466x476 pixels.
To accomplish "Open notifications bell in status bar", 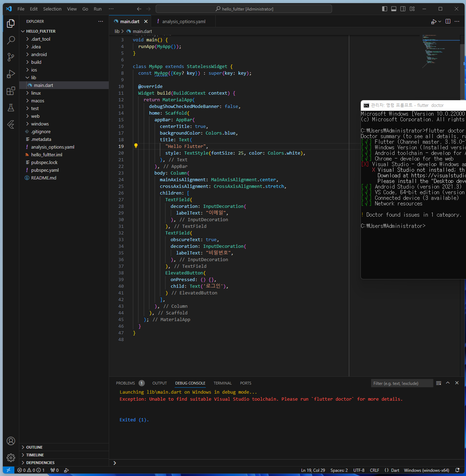I will pyautogui.click(x=457, y=470).
